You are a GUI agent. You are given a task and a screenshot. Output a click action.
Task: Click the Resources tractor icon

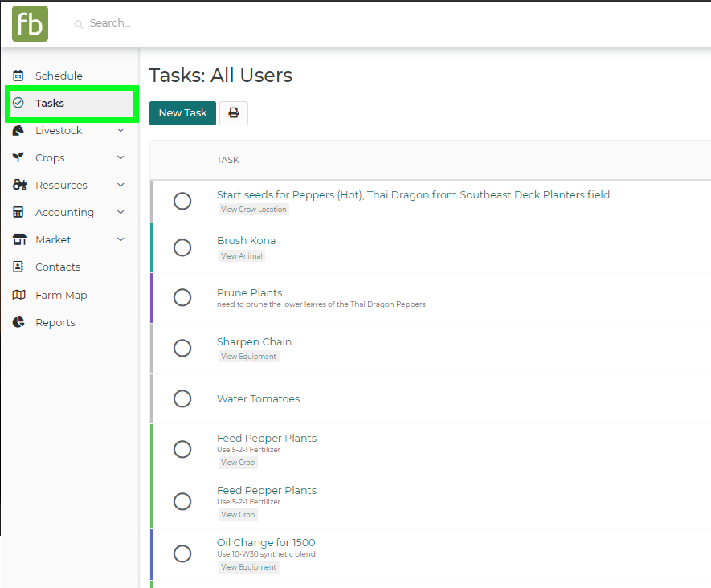point(19,185)
